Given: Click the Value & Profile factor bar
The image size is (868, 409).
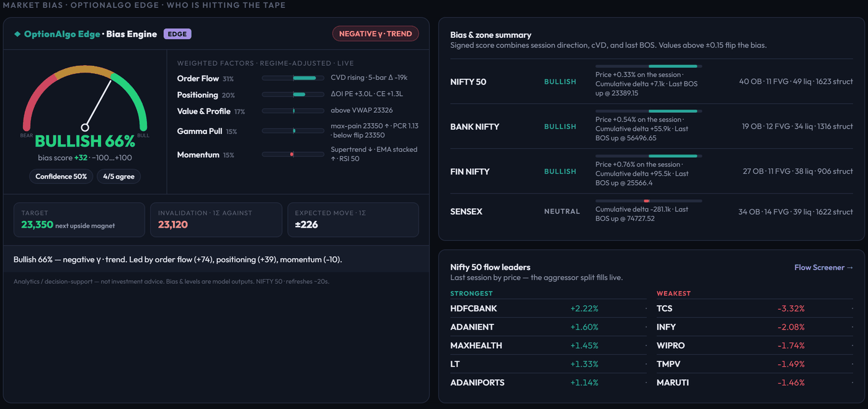Looking at the screenshot, I should (293, 110).
